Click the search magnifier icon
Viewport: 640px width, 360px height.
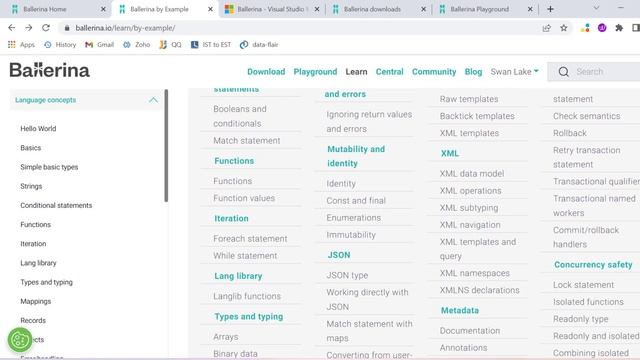(564, 72)
